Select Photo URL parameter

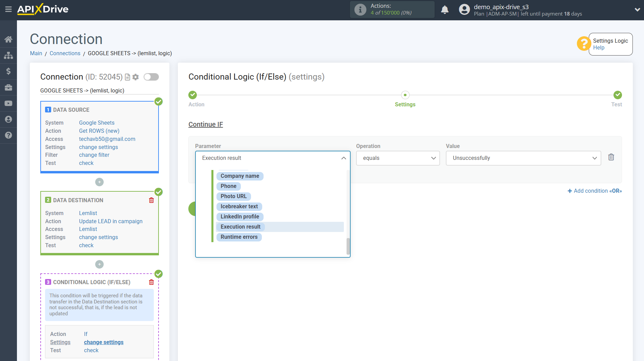pyautogui.click(x=234, y=196)
